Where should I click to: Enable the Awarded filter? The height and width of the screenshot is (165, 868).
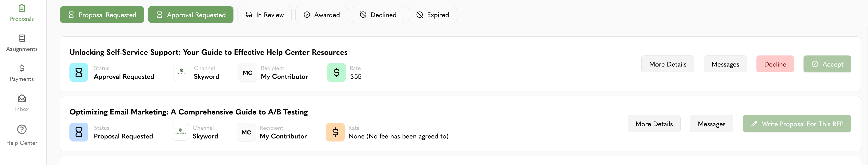321,15
